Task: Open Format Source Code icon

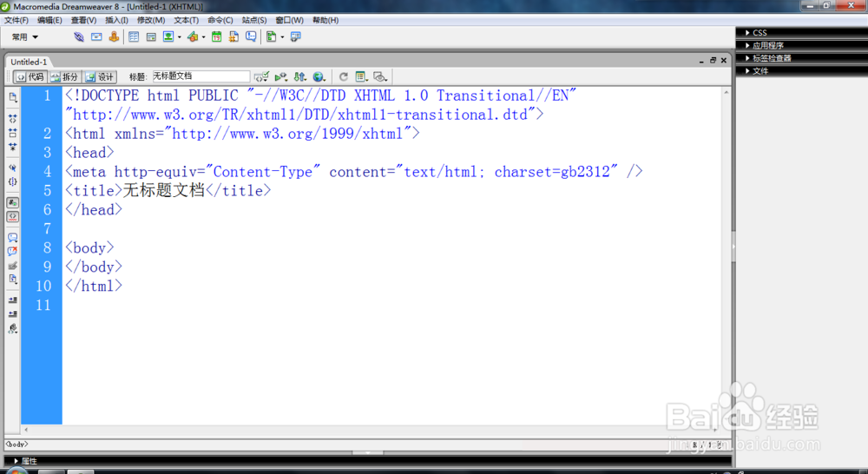Action: (13, 328)
